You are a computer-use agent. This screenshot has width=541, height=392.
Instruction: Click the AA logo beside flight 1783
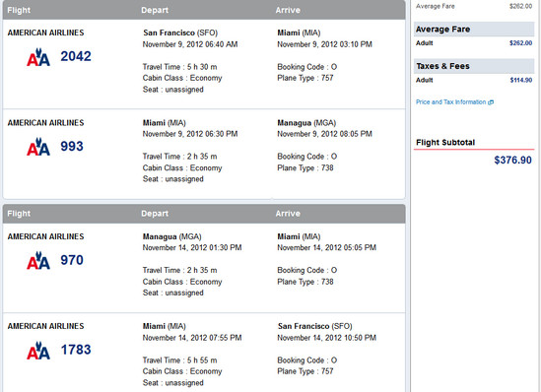[x=38, y=351]
